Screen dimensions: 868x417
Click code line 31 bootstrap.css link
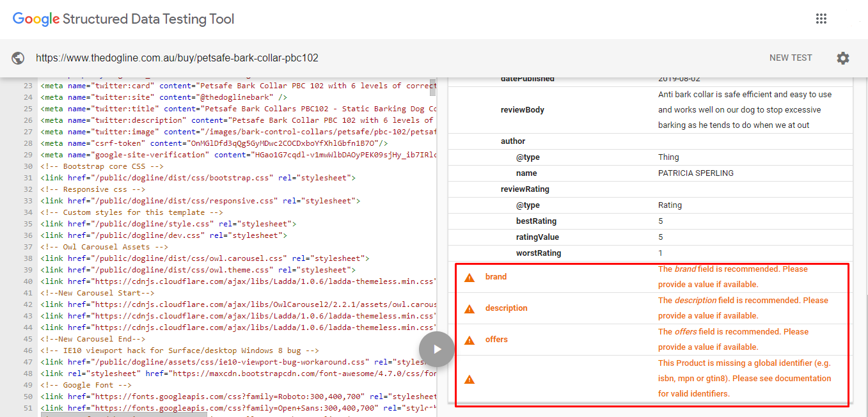[198, 178]
